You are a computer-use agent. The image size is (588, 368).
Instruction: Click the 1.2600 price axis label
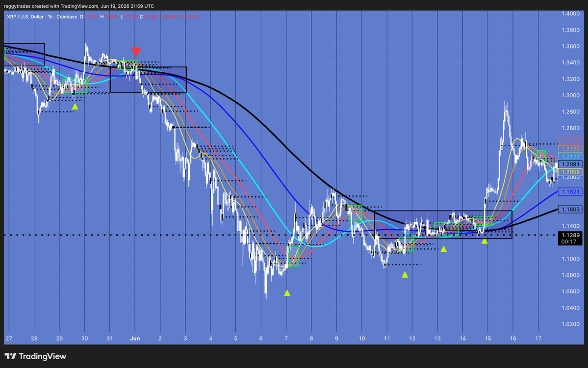coord(570,128)
